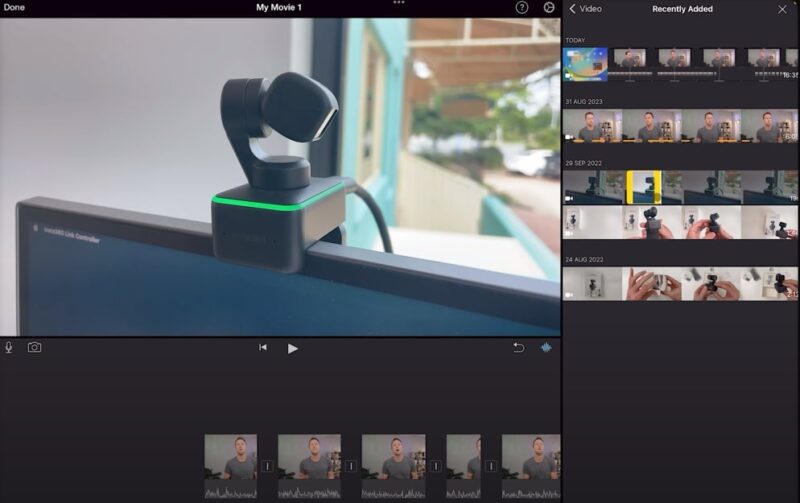Screen dimensions: 800x503
Task: Tap the three-dot multitasking menu at top
Action: tap(399, 3)
